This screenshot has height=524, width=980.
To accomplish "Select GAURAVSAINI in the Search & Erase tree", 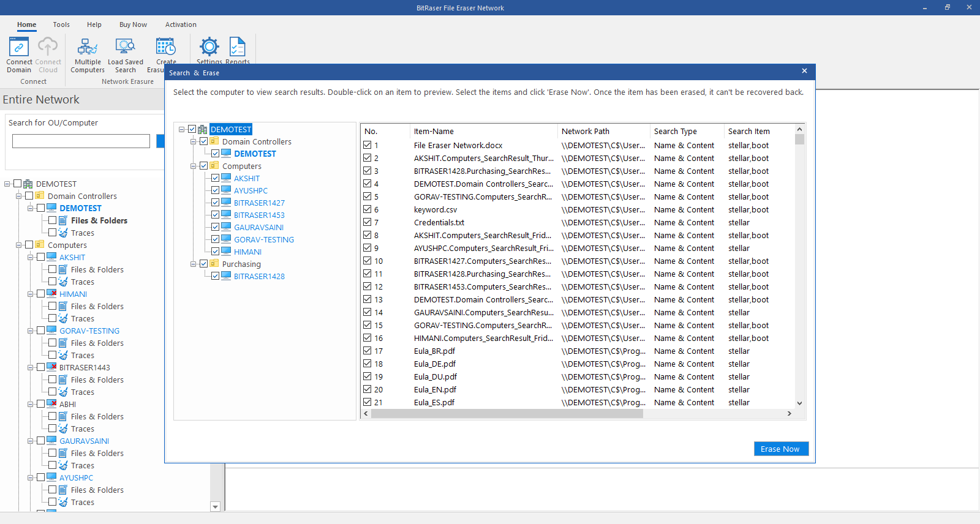I will [258, 227].
